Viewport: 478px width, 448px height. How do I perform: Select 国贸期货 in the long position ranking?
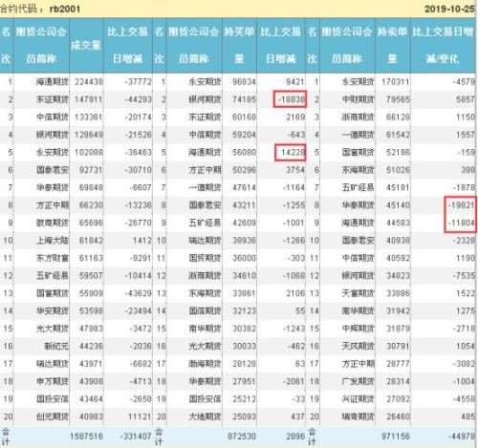point(205,258)
